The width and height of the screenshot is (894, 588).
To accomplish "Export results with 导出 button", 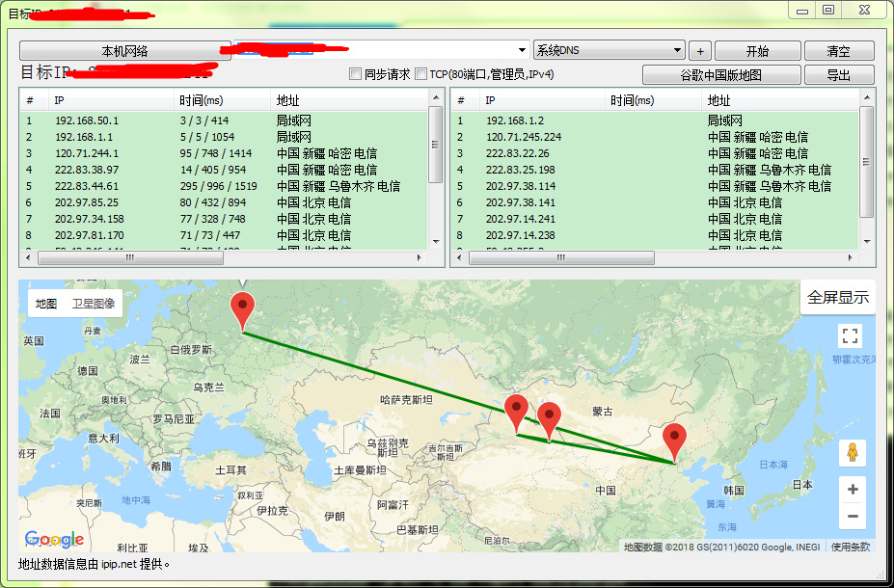I will coord(839,74).
